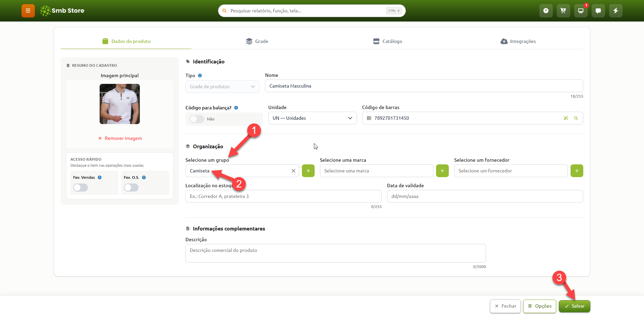The height and width of the screenshot is (317, 644).
Task: Switch to the Grade tab
Action: 257,41
